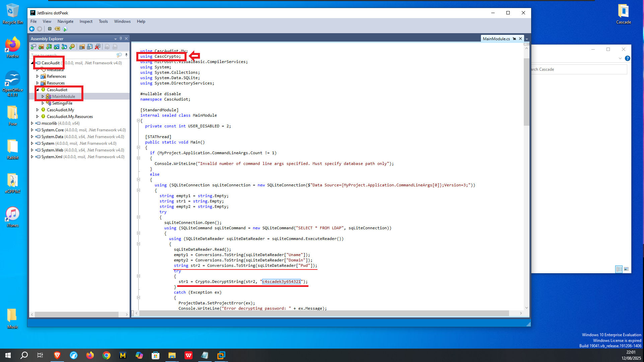The height and width of the screenshot is (362, 644).
Task: Open the Assembly Explorer window position dropdown
Action: (x=116, y=39)
